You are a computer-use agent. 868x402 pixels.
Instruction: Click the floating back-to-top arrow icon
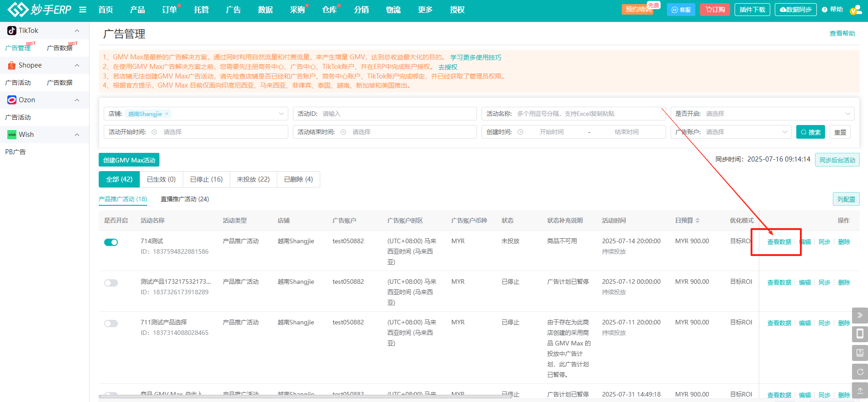pyautogui.click(x=860, y=390)
